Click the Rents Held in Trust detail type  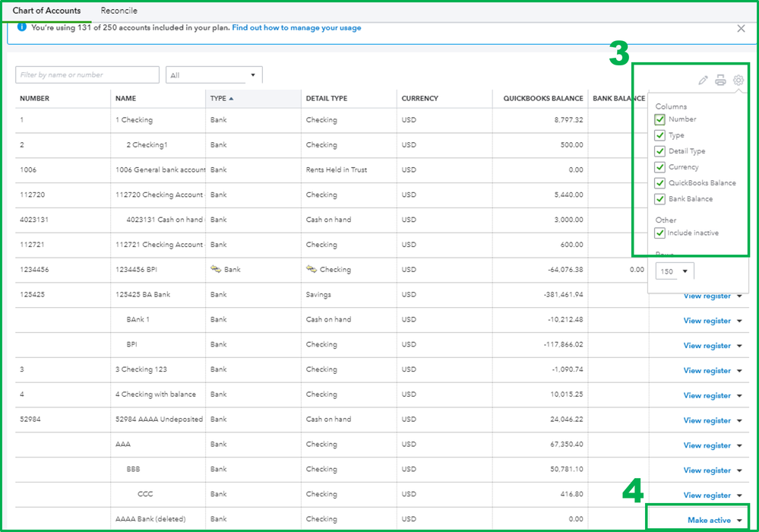(337, 170)
